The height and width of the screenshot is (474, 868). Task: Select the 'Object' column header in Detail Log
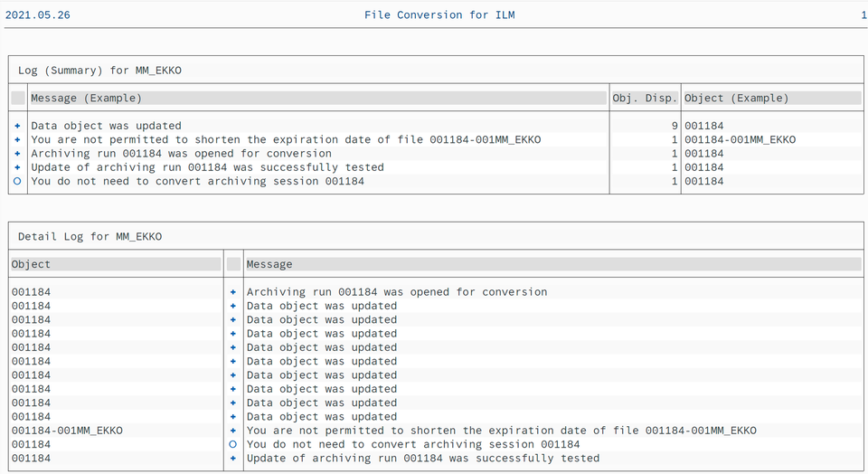116,264
